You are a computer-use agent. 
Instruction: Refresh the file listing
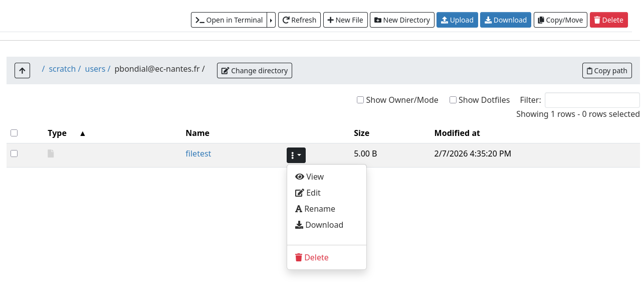click(299, 20)
